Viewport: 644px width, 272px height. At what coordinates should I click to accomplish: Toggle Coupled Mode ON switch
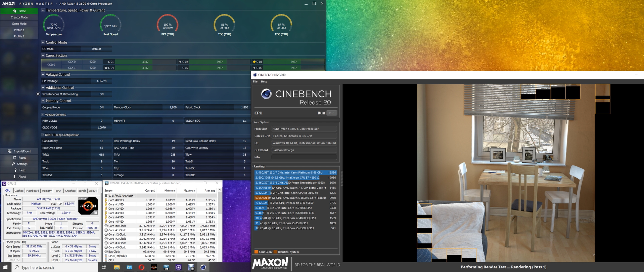click(101, 108)
